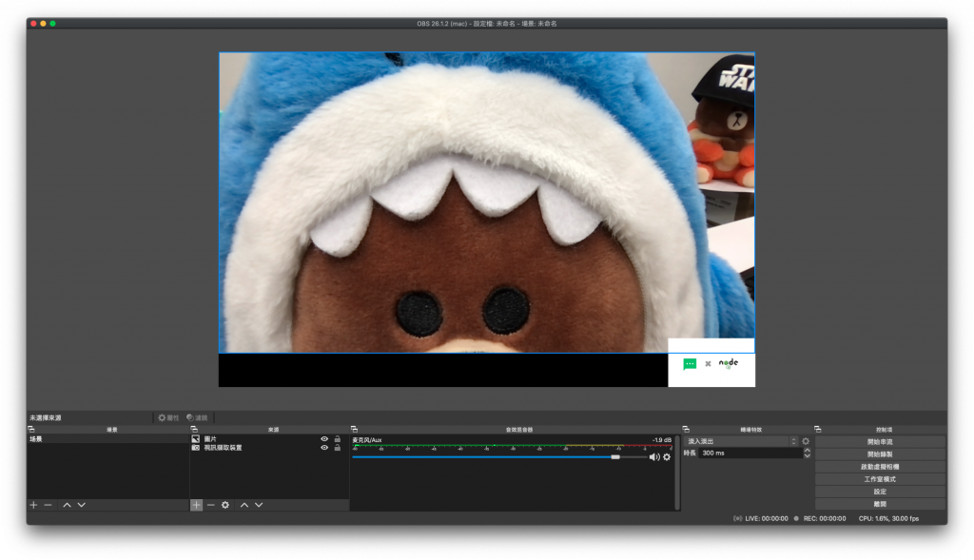Click the audio mixer vertical scrollbar
The width and height of the screenshot is (974, 560).
[x=677, y=472]
